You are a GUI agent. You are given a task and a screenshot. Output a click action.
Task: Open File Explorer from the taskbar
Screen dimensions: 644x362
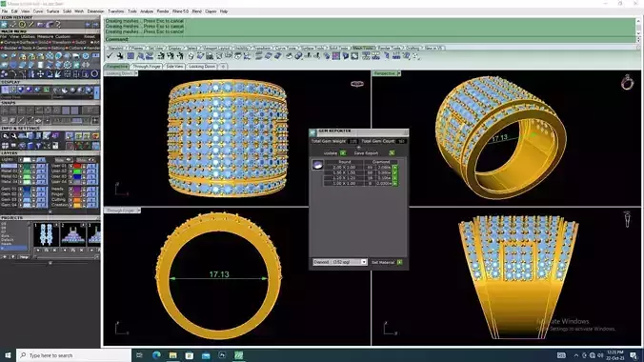[173, 355]
